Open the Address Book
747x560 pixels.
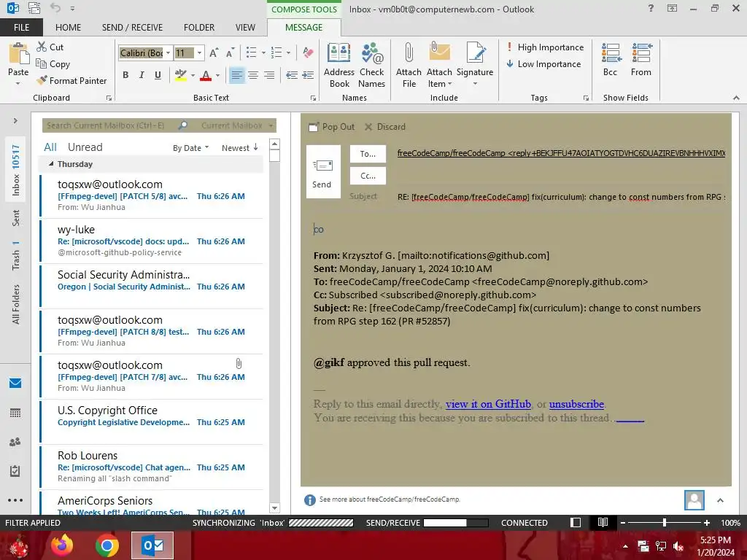click(338, 65)
